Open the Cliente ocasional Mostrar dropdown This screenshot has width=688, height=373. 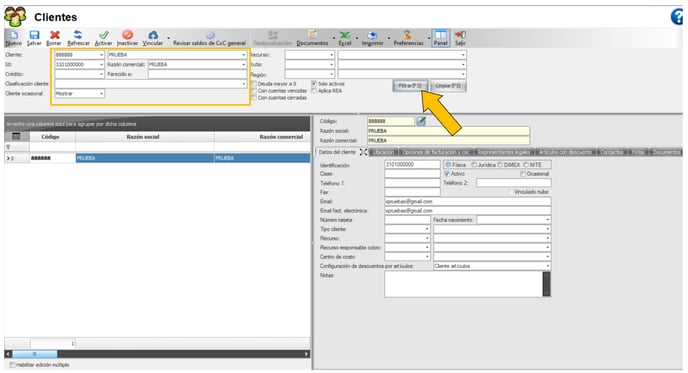[x=101, y=93]
